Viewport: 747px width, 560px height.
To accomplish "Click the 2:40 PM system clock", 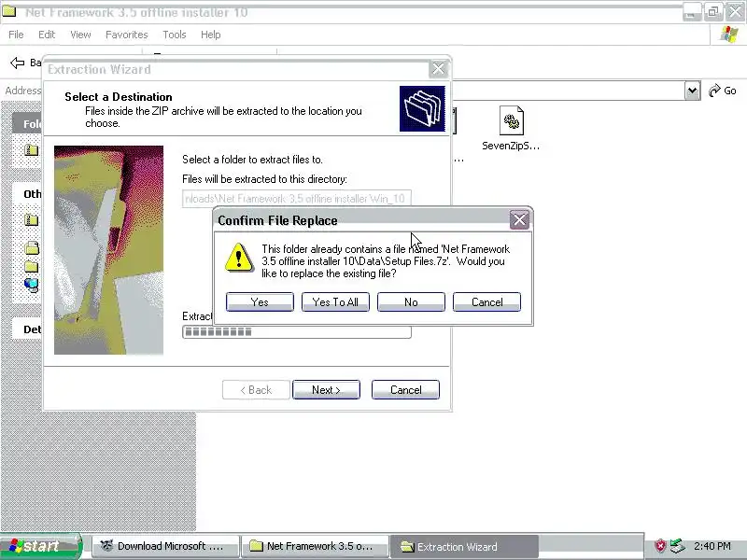I will point(712,546).
